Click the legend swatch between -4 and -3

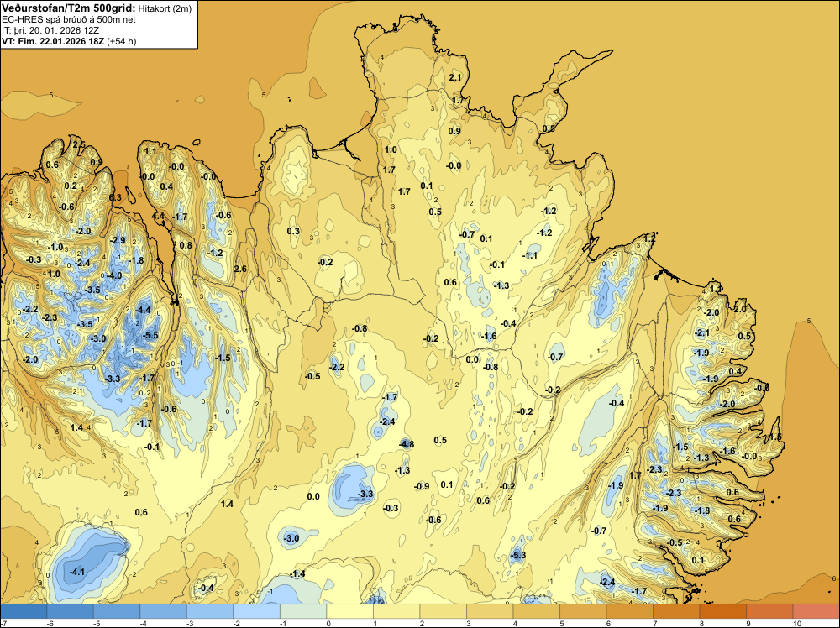164,611
